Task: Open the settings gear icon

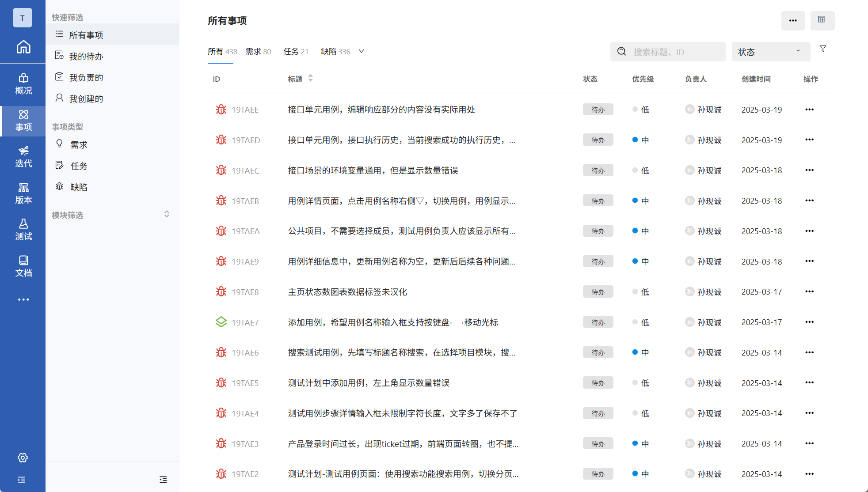Action: click(x=23, y=458)
